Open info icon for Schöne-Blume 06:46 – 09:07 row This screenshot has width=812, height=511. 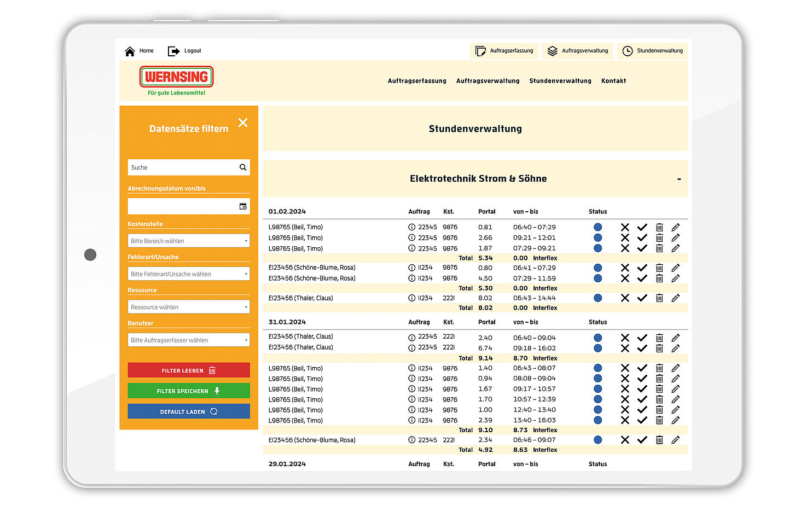click(412, 440)
